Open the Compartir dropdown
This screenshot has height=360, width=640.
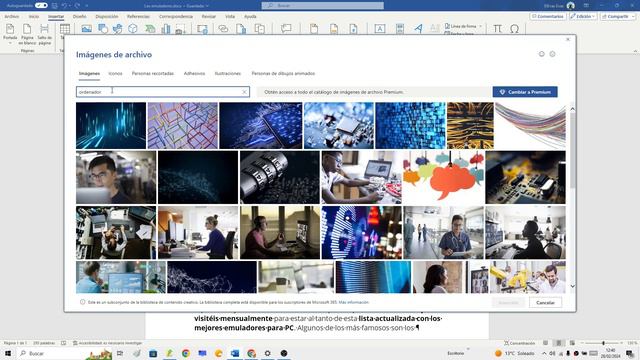(618, 16)
